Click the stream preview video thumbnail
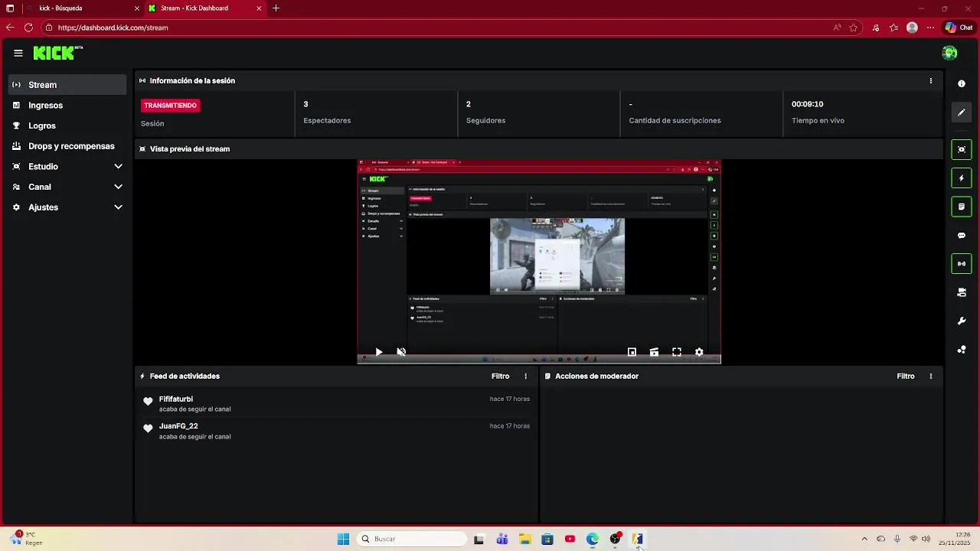The image size is (980, 551). point(539,262)
